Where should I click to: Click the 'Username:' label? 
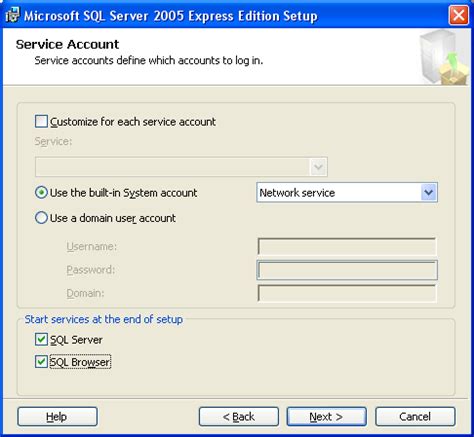[x=92, y=246]
